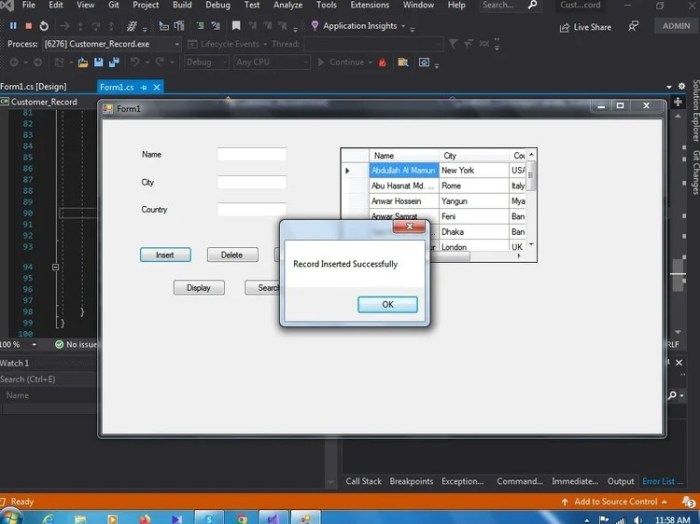Viewport: 700px width, 524px height.
Task: Open the editor tab list dropdown arrow
Action: tap(669, 87)
